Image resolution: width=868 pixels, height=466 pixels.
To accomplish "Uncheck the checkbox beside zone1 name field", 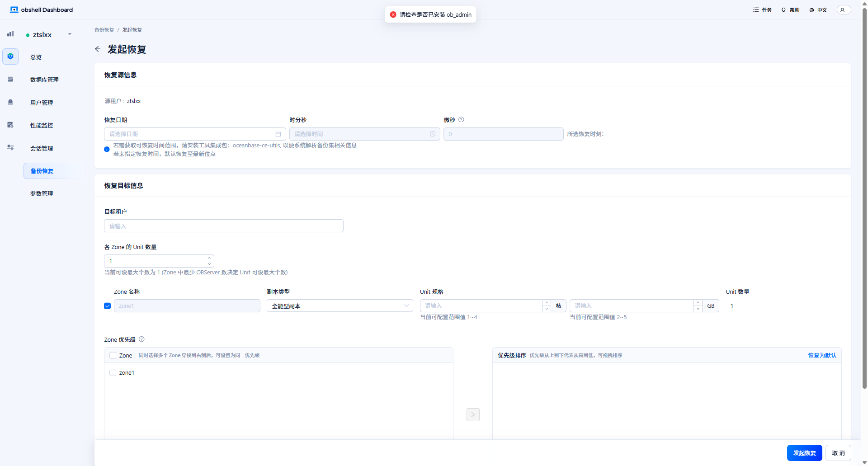I will click(x=108, y=306).
